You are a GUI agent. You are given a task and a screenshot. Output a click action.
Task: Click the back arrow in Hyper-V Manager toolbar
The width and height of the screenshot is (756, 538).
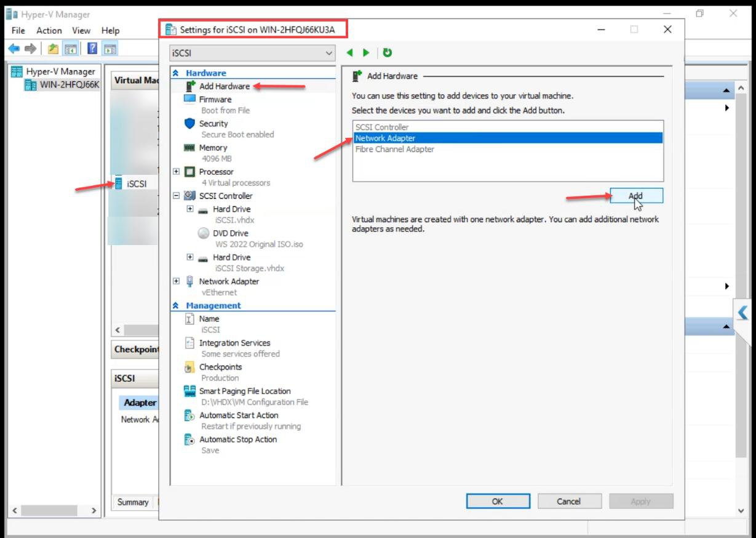[14, 49]
